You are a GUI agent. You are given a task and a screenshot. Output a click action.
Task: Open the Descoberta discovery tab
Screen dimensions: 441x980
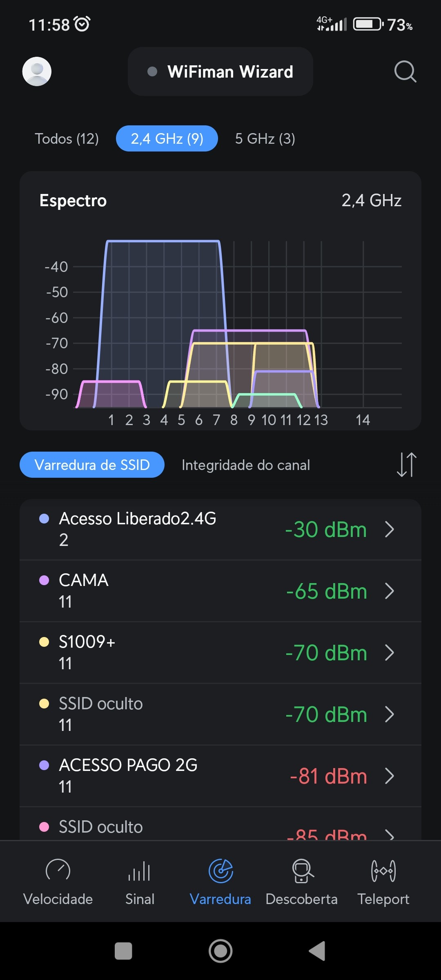[301, 882]
